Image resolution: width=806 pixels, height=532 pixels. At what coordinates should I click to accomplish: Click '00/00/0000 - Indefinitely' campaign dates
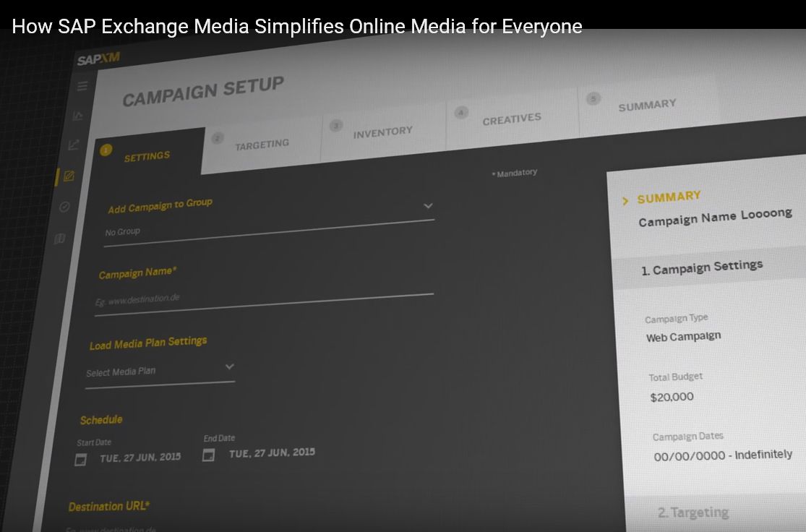pyautogui.click(x=723, y=455)
